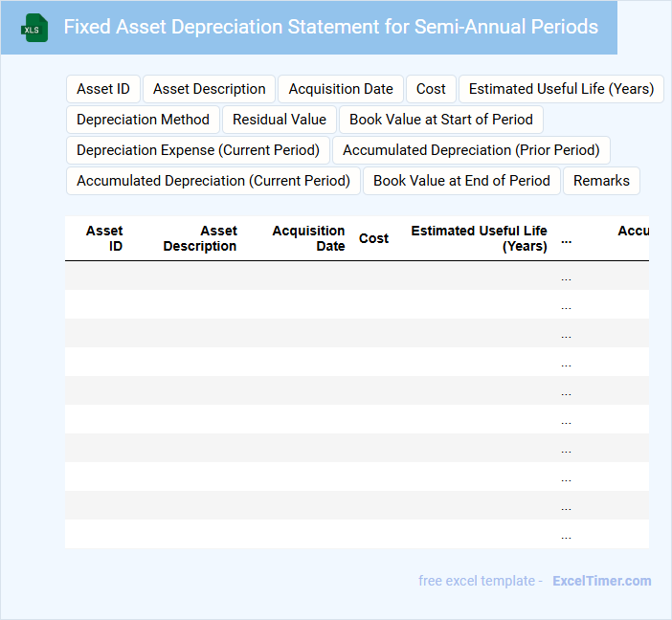The width and height of the screenshot is (672, 620).
Task: Open the ExcelTimer.com link
Action: tap(602, 581)
